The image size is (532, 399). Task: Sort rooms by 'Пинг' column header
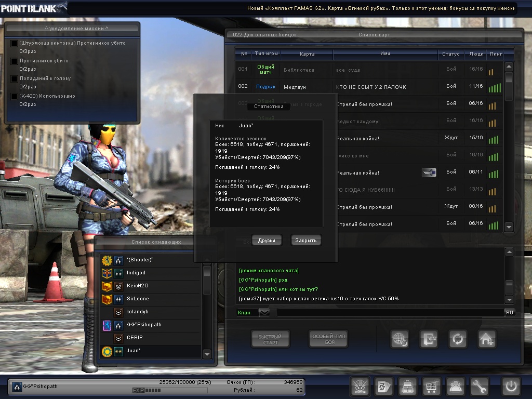[x=495, y=54]
